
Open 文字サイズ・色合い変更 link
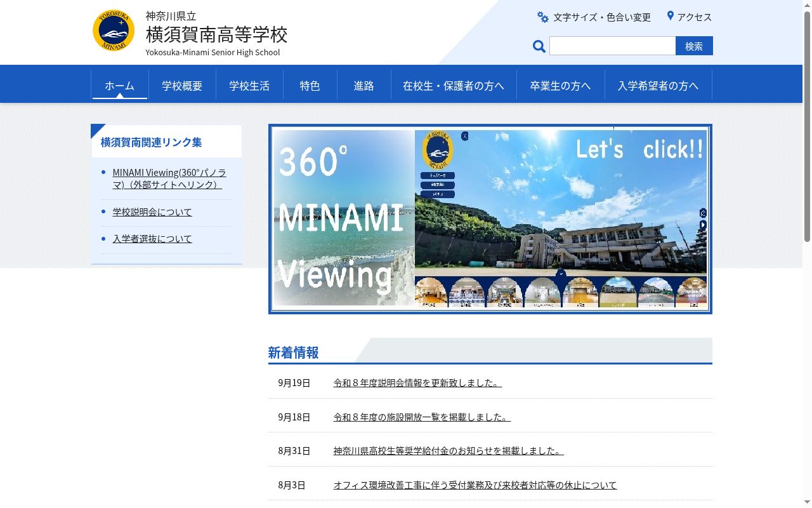coord(601,17)
